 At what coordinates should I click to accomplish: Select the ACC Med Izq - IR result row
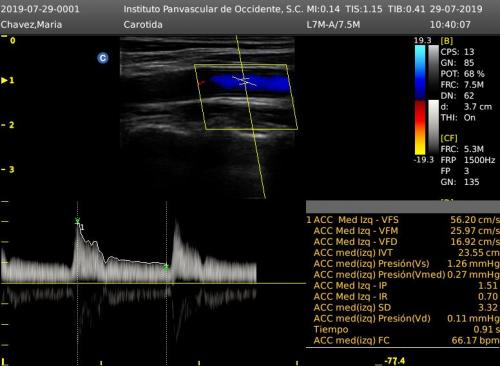[x=403, y=297]
